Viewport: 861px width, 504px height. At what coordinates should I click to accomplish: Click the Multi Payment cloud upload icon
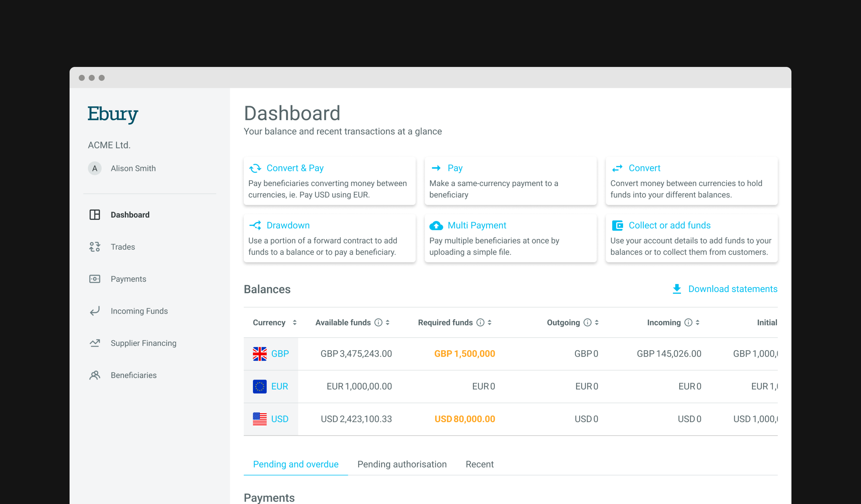[x=436, y=225]
